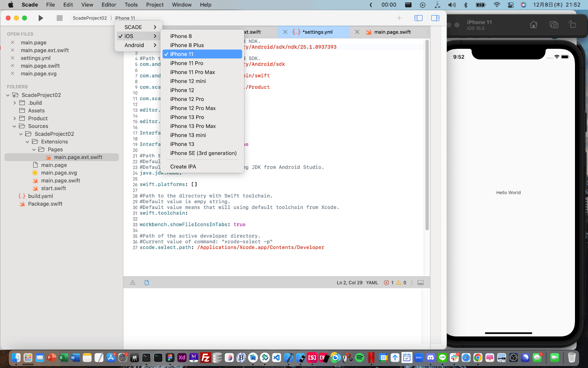The width and height of the screenshot is (588, 368).
Task: Take a screenshot in the Simulator window
Action: 554,25
